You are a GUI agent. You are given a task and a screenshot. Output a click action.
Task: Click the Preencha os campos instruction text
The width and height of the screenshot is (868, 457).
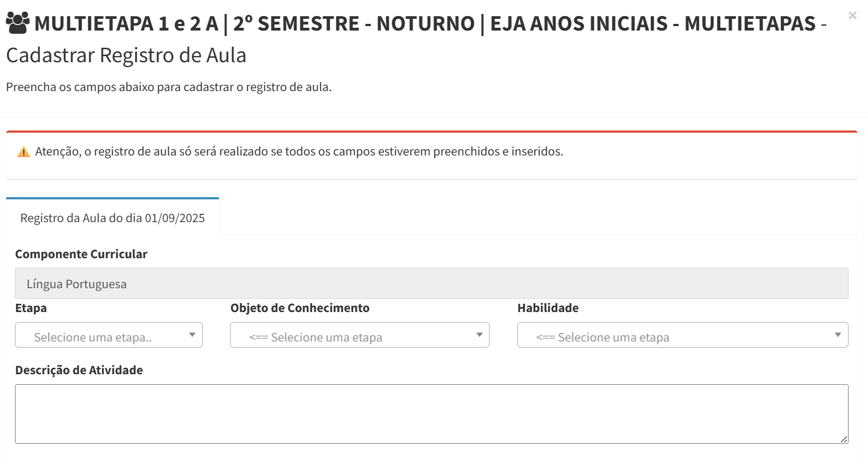coord(169,87)
